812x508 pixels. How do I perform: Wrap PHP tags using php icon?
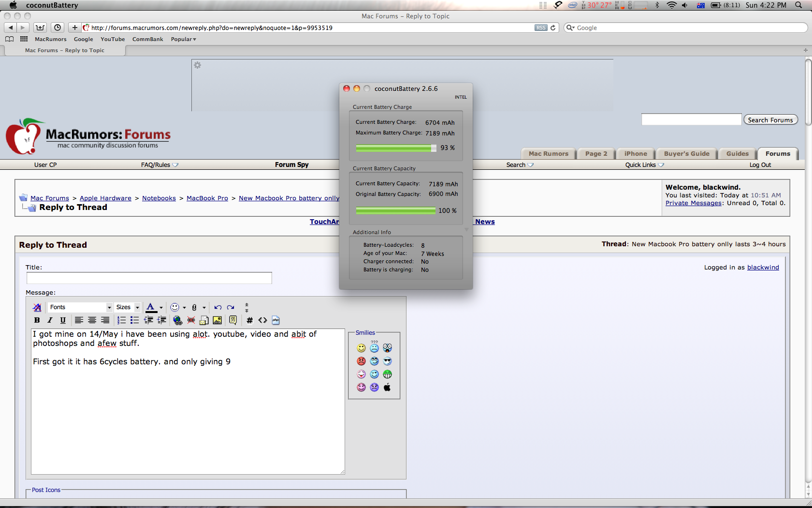coord(276,320)
